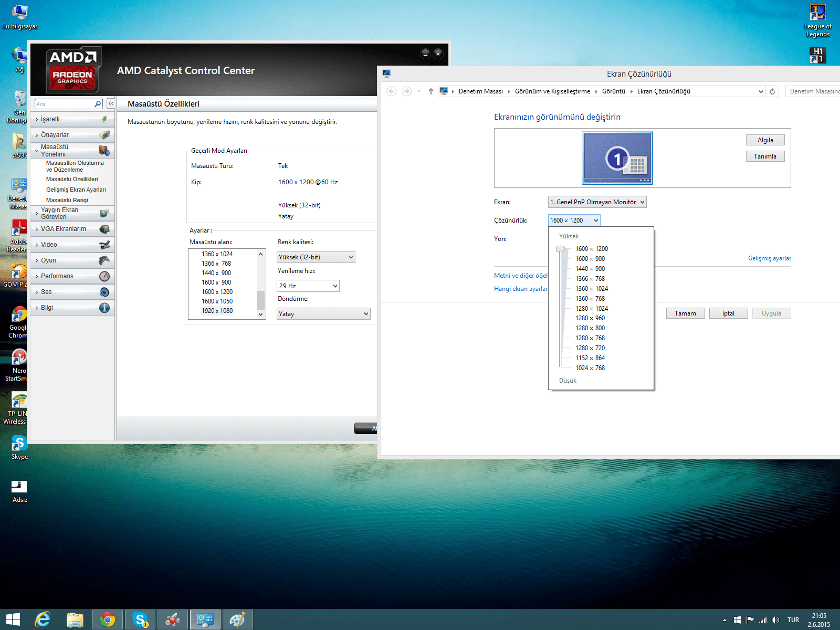This screenshot has height=630, width=840.
Task: Click the resolution slider handle
Action: (x=561, y=249)
